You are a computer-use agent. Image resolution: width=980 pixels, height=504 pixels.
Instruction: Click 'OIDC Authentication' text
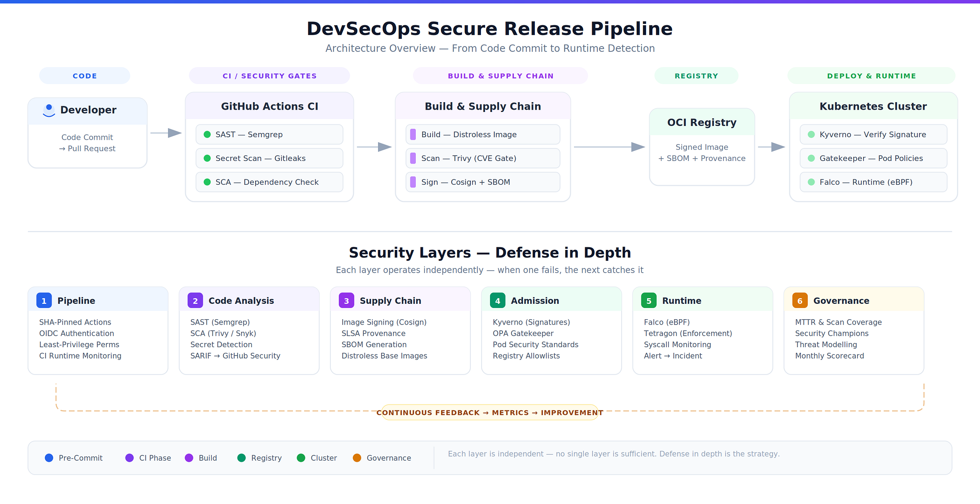point(77,334)
